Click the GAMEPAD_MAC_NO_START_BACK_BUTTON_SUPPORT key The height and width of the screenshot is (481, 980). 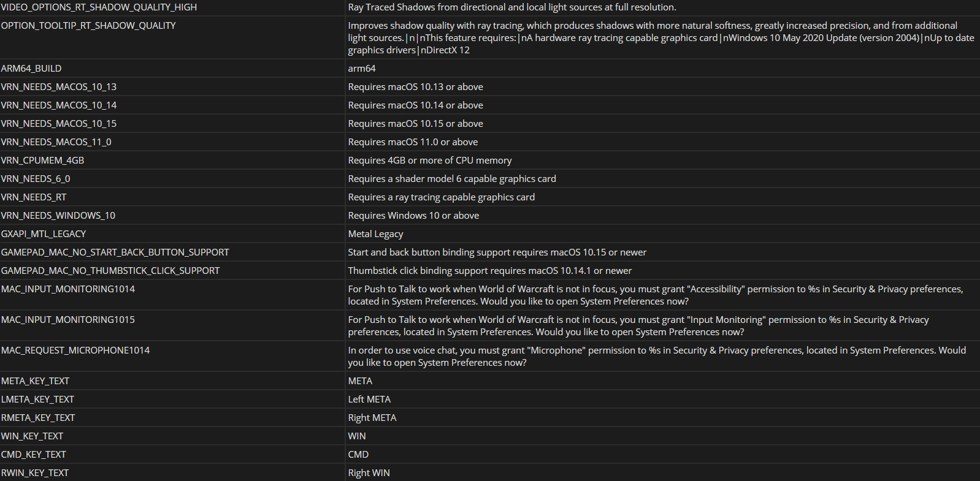[115, 252]
